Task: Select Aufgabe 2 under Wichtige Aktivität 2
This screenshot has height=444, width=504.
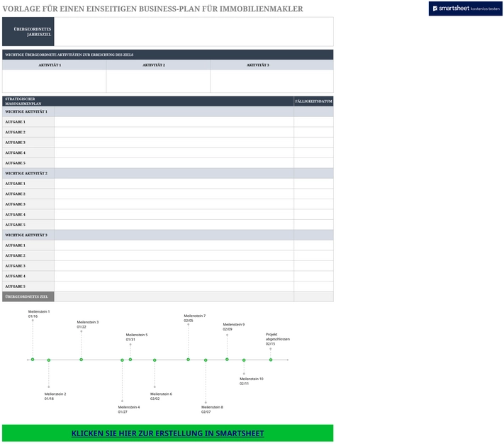Action: [28, 194]
